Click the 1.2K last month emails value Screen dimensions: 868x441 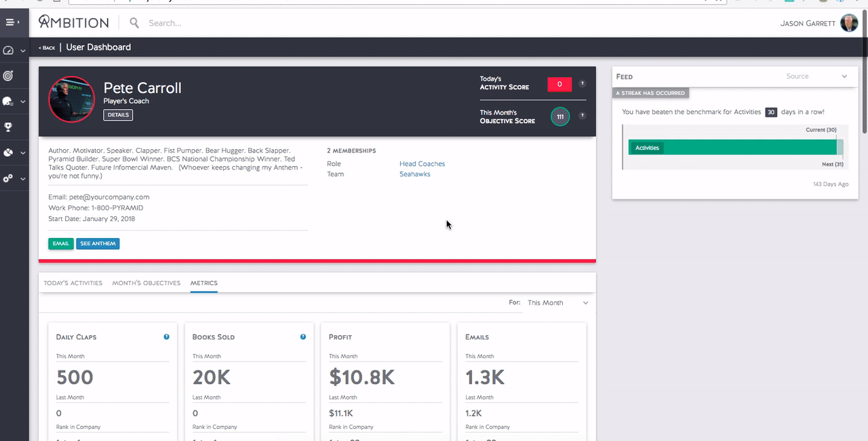tap(473, 413)
